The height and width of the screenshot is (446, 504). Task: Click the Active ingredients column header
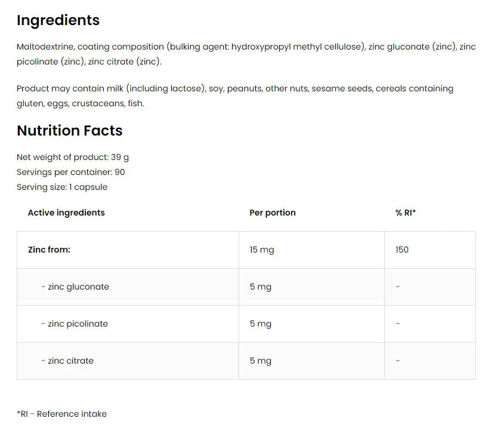66,213
